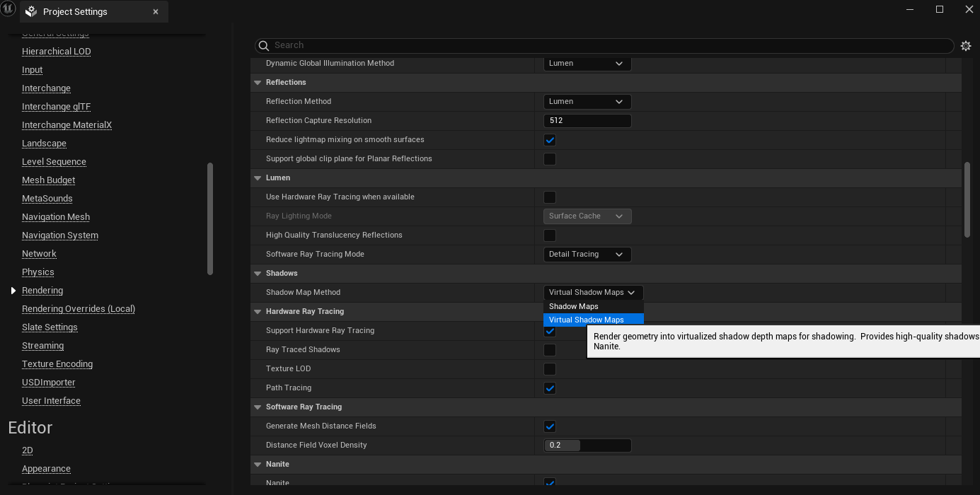
Task: Open Software Ray Tracing Mode dropdown
Action: pyautogui.click(x=587, y=255)
